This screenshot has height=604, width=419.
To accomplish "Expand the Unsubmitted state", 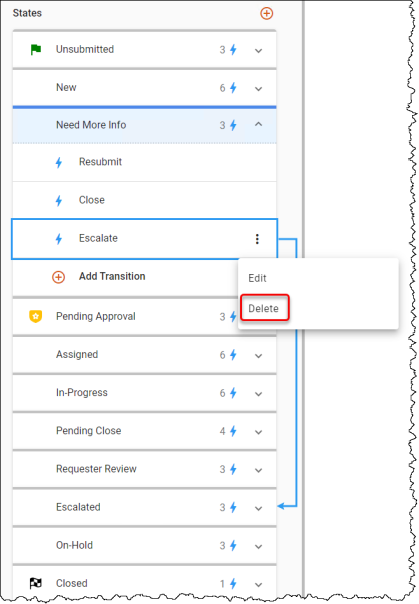I will [x=258, y=50].
